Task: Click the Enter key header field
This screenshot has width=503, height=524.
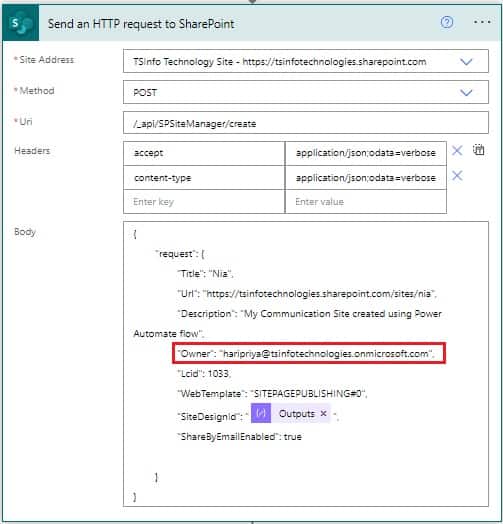Action: tap(204, 202)
